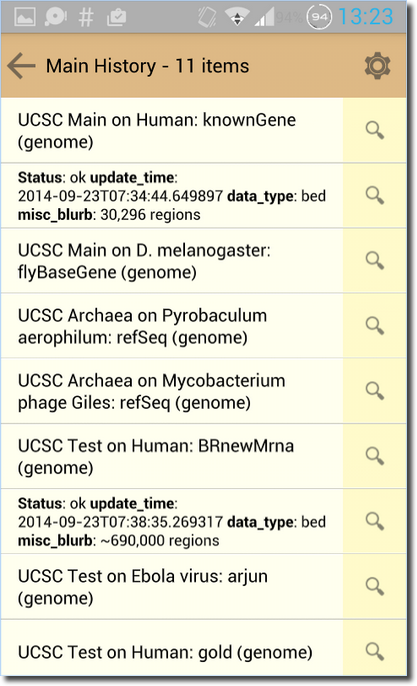Image resolution: width=417 pixels, height=686 pixels.
Task: Tap magnifier beside Mycobacterium phage Giles entry
Action: click(x=375, y=391)
